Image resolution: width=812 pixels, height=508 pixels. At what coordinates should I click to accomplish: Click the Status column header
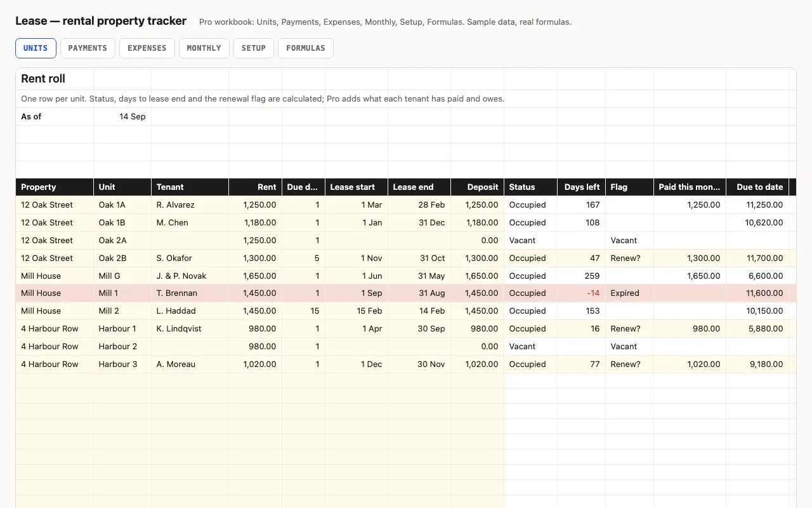530,187
